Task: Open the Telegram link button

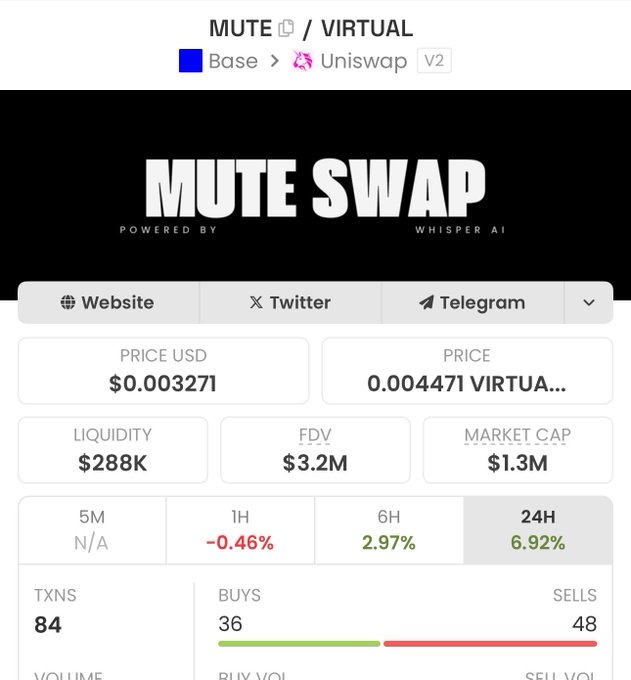Action: [x=473, y=302]
